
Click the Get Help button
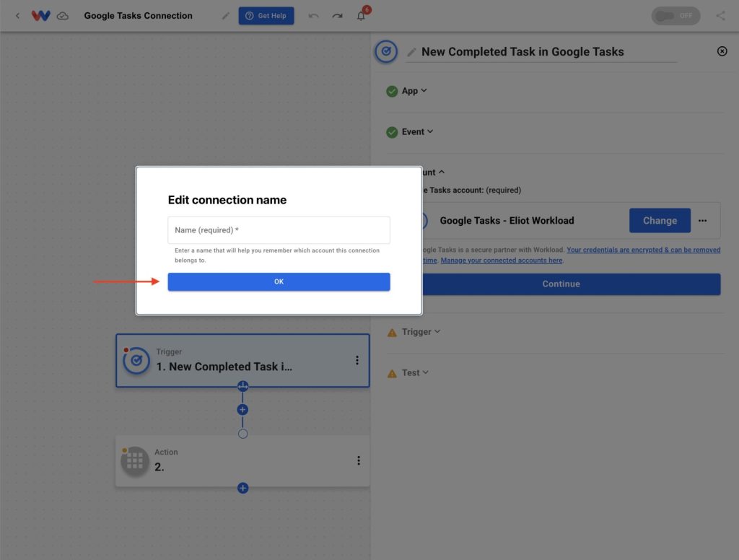coord(266,16)
